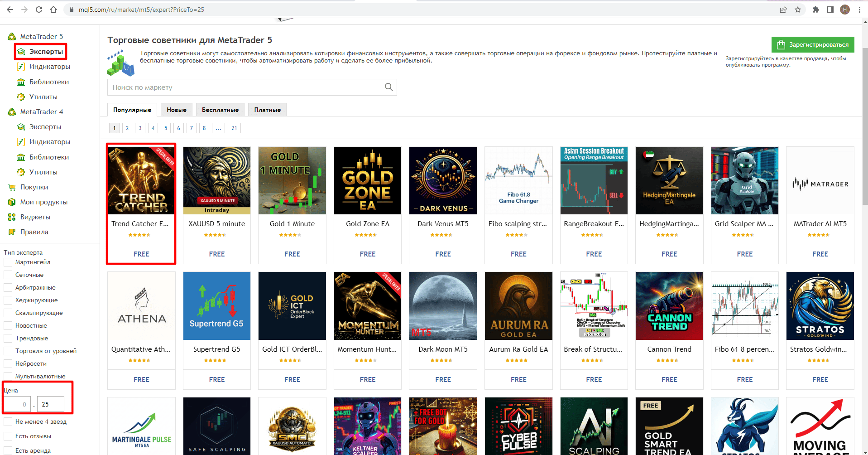Click the Aurum Ra Gold EA title
Image resolution: width=868 pixels, height=455 pixels.
(518, 349)
